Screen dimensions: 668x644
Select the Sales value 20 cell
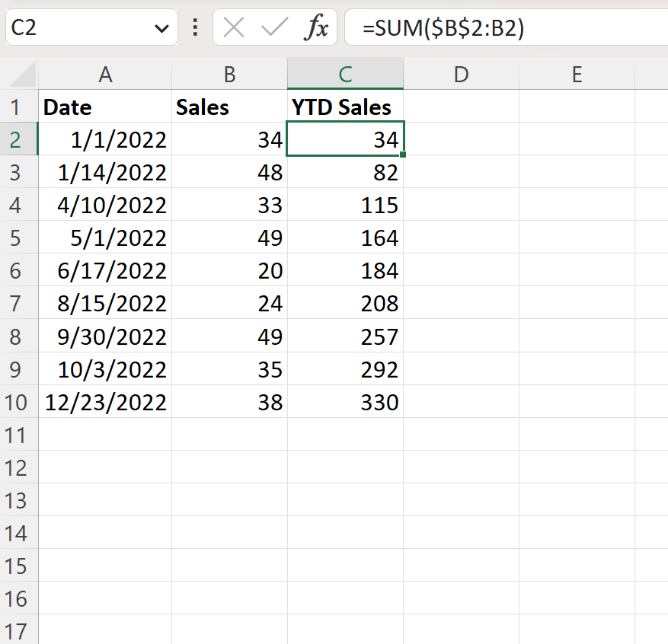coord(229,270)
